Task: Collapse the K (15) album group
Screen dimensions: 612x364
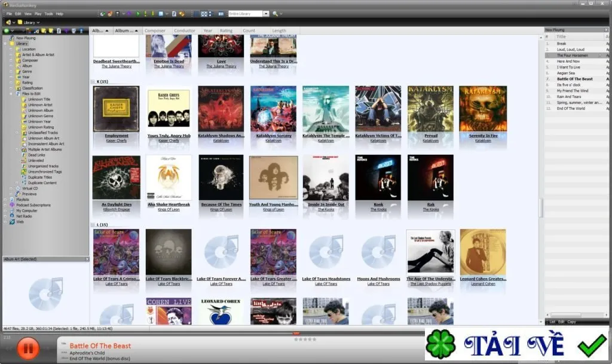Action: coord(93,81)
